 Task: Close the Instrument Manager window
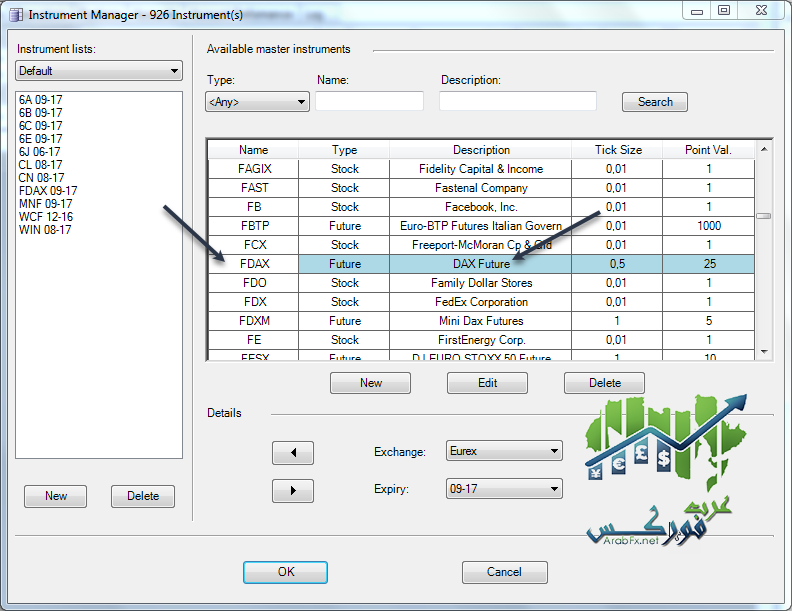(x=762, y=10)
